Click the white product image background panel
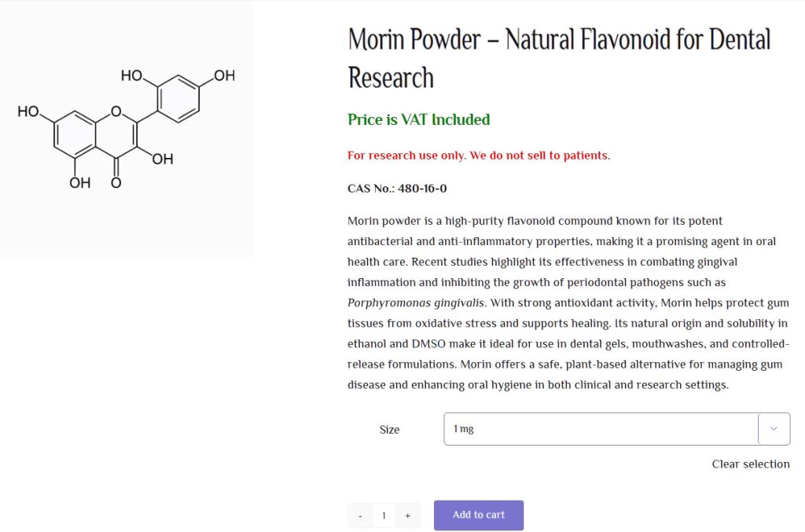Screen dimensions: 805x532 coord(126,128)
